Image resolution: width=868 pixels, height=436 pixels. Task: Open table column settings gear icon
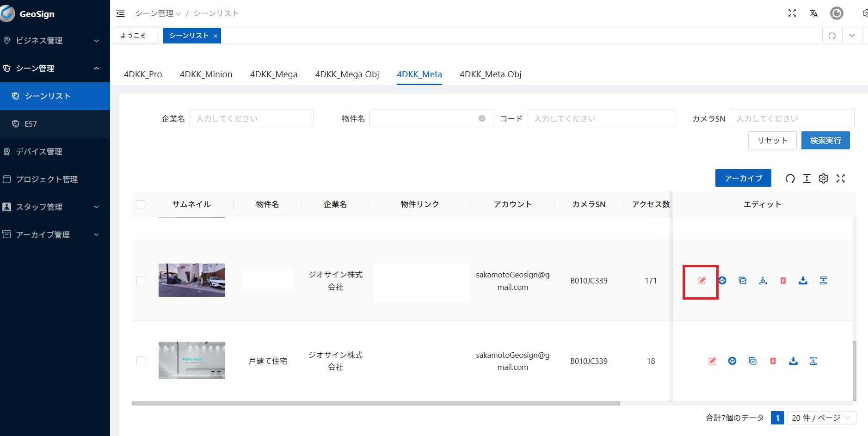click(x=823, y=178)
